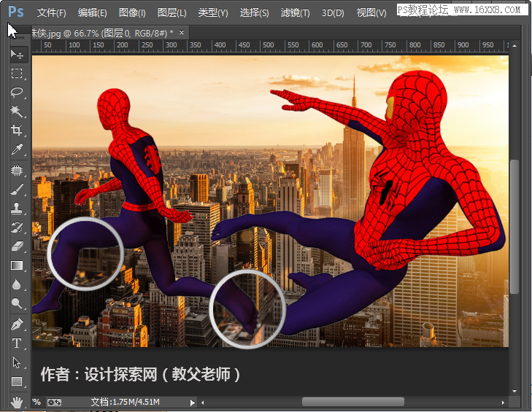Select the Pen tool
Screen dimensions: 532x412
click(x=17, y=324)
